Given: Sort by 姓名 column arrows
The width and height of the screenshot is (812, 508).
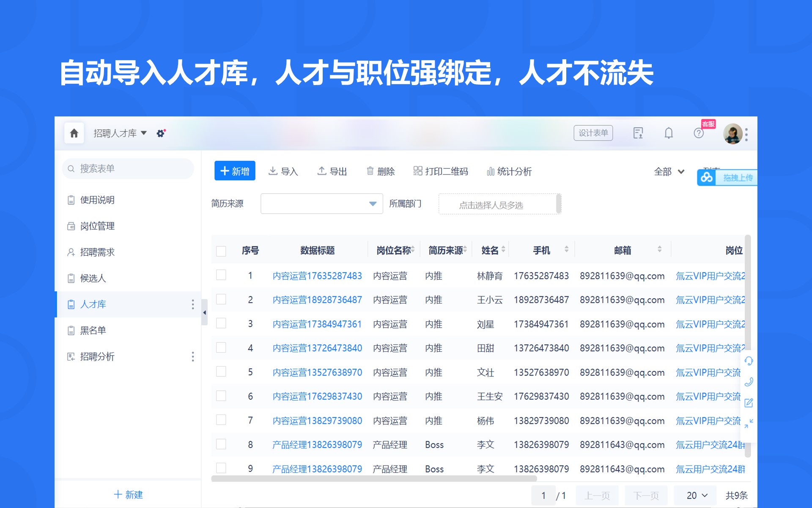Looking at the screenshot, I should [x=503, y=249].
